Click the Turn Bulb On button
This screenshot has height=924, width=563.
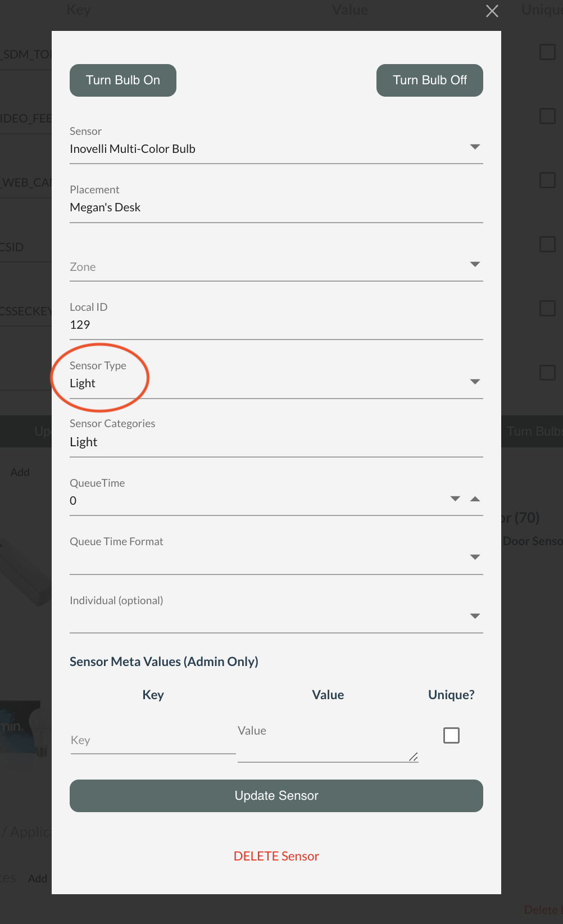[x=123, y=80]
